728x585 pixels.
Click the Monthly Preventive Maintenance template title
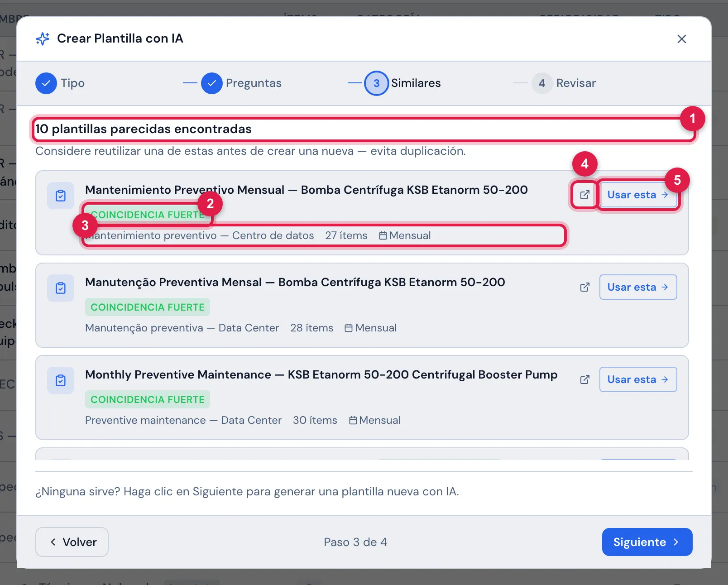click(321, 374)
